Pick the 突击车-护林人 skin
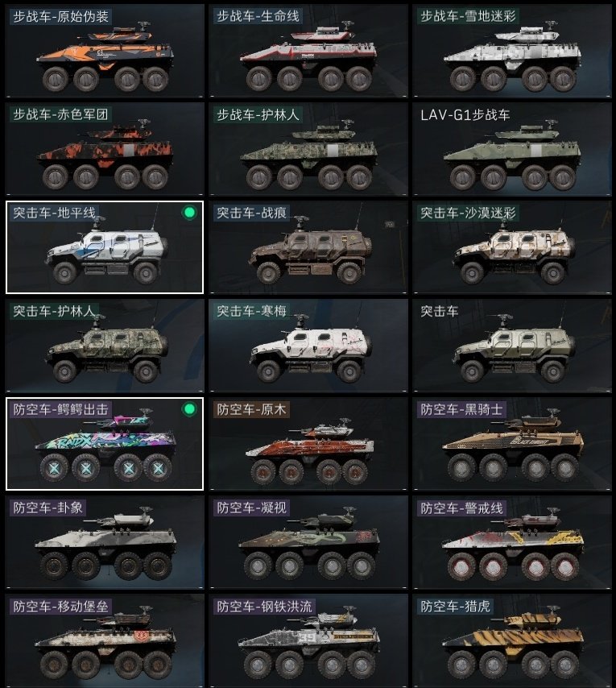This screenshot has height=688, width=616. (105, 346)
